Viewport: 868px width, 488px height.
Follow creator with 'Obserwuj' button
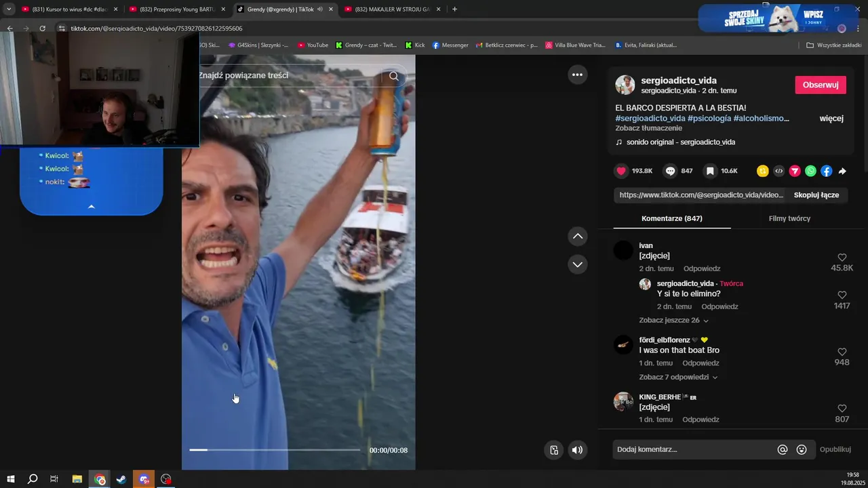(x=821, y=85)
